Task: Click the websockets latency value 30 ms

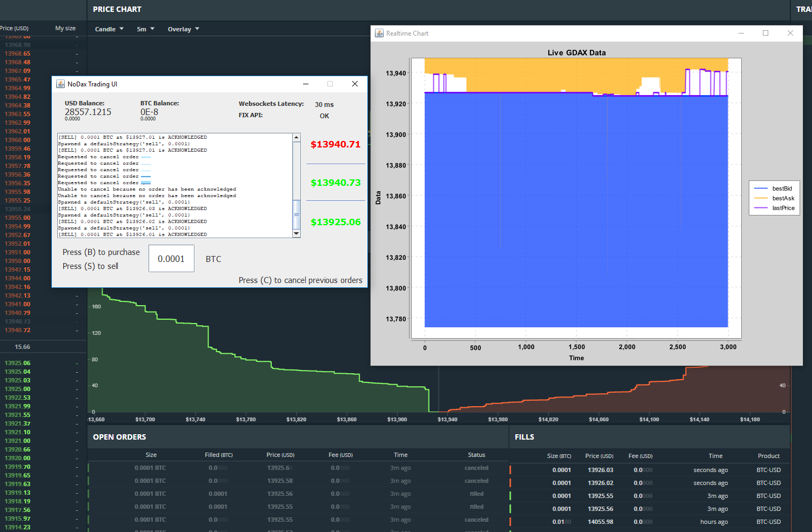Action: [324, 105]
